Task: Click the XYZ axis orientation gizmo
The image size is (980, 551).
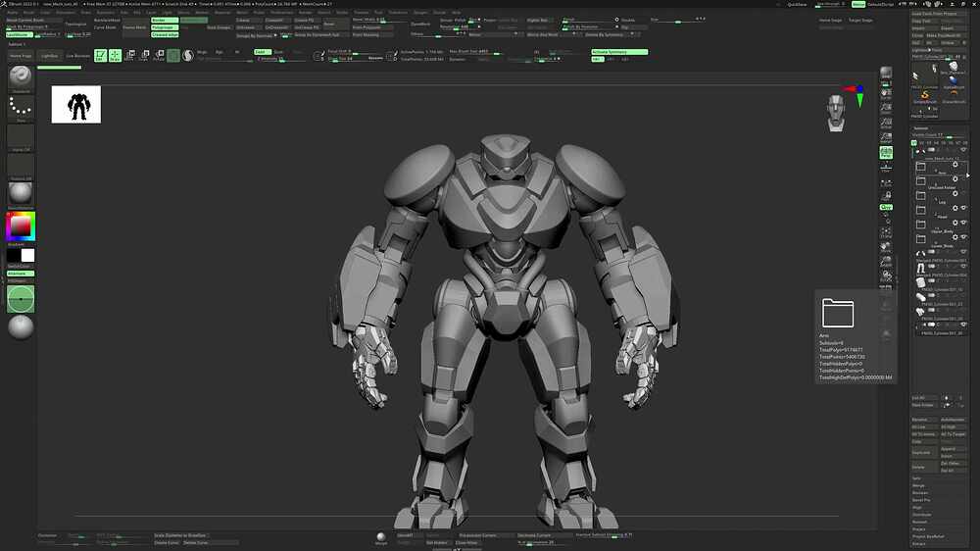Action: [x=856, y=94]
